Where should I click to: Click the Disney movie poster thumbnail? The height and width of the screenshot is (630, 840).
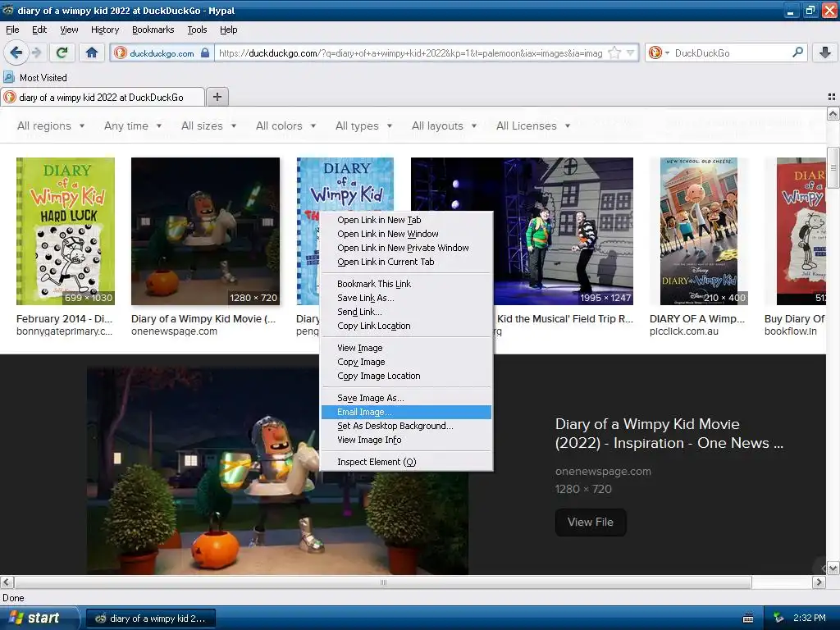pyautogui.click(x=699, y=231)
